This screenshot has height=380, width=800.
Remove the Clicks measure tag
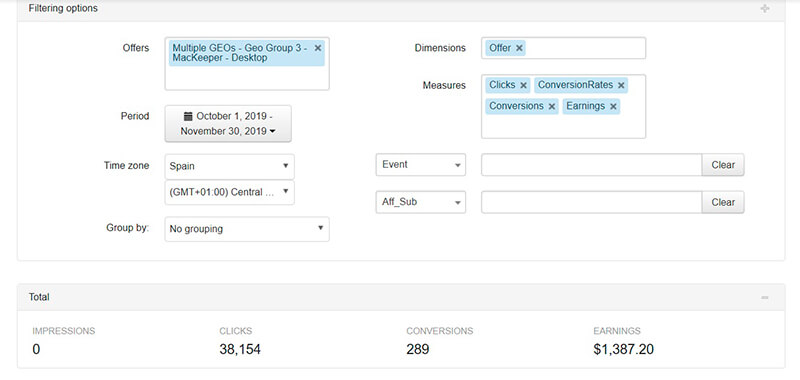pyautogui.click(x=523, y=86)
